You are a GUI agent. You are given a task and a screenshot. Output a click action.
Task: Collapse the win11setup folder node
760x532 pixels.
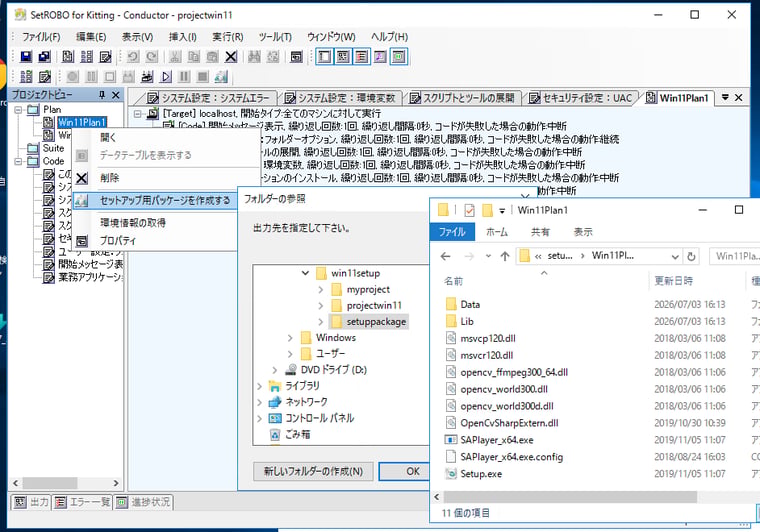coord(305,273)
